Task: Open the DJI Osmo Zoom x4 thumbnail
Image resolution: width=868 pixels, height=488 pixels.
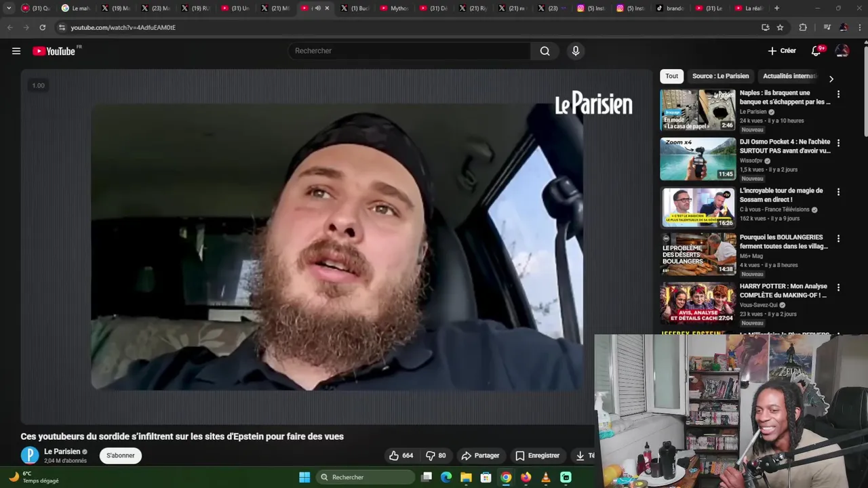Action: 698,159
